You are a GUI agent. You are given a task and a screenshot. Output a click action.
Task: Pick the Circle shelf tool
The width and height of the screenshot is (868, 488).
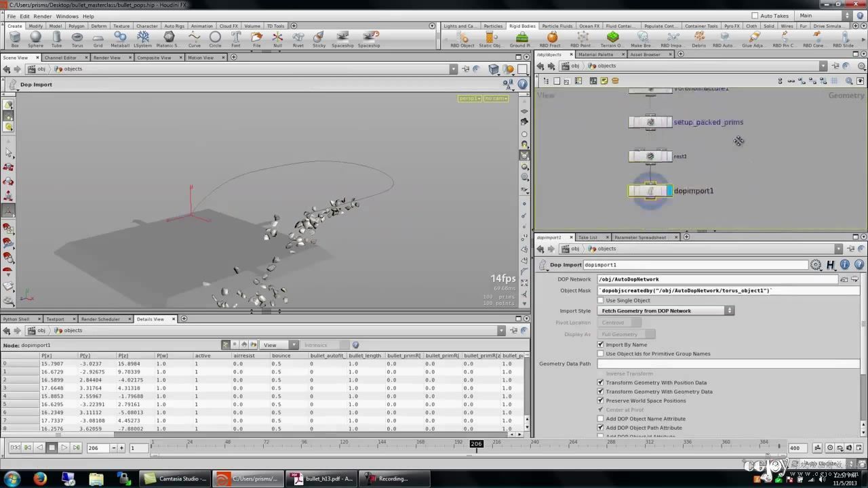pyautogui.click(x=215, y=39)
